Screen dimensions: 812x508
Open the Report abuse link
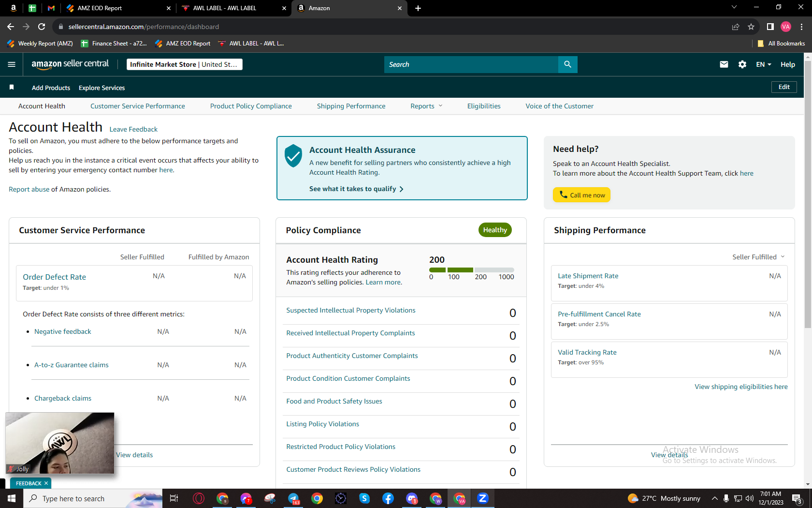click(x=29, y=189)
